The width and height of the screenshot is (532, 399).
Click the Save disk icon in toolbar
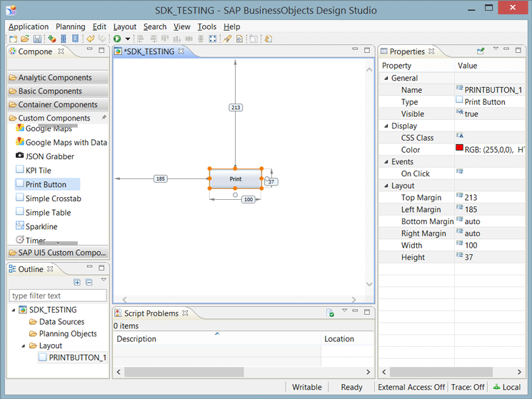tap(37, 39)
